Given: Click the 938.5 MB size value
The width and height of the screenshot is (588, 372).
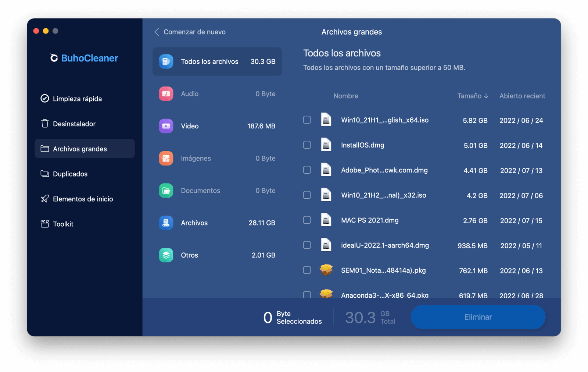Looking at the screenshot, I should pyautogui.click(x=473, y=245).
